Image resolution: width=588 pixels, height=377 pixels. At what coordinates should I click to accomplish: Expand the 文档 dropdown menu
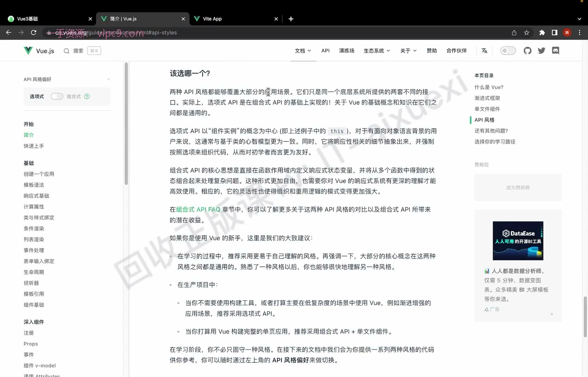click(x=303, y=51)
